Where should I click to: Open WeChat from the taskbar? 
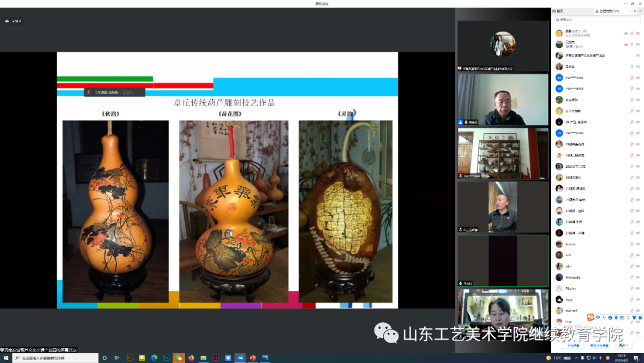pyautogui.click(x=178, y=358)
